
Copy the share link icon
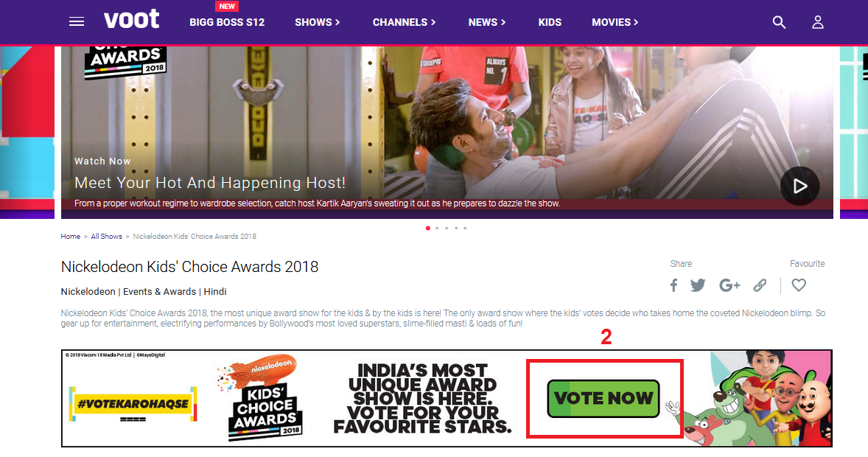tap(760, 285)
